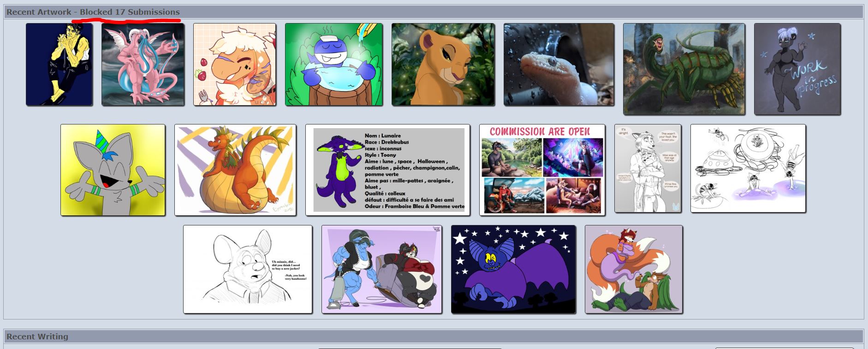Image resolution: width=868 pixels, height=349 pixels.
Task: Click the 'Blocked 17 Submissions' text
Action: pos(130,12)
